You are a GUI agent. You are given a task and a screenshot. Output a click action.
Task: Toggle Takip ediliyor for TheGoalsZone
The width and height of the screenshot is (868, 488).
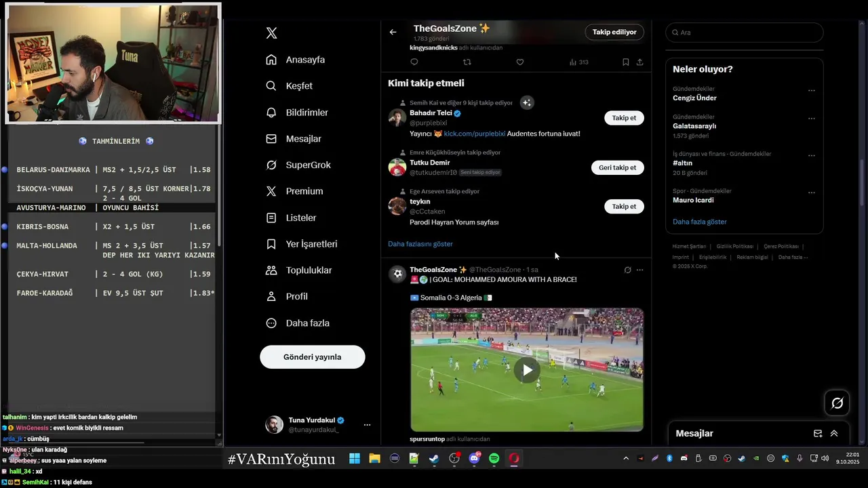tap(614, 32)
